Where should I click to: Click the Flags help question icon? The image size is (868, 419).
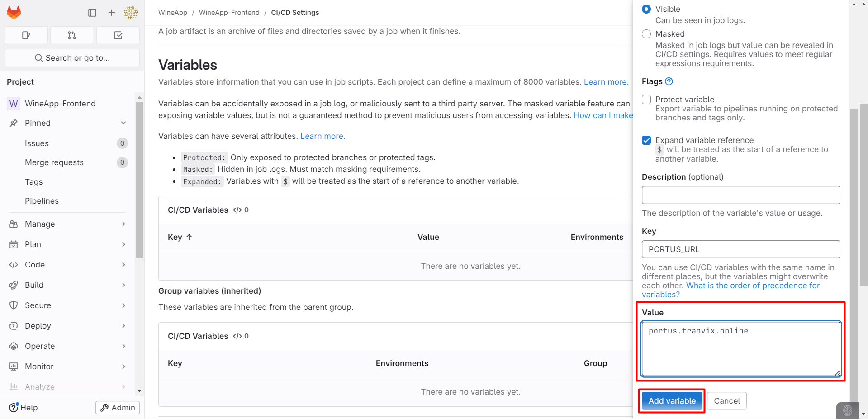click(x=669, y=81)
